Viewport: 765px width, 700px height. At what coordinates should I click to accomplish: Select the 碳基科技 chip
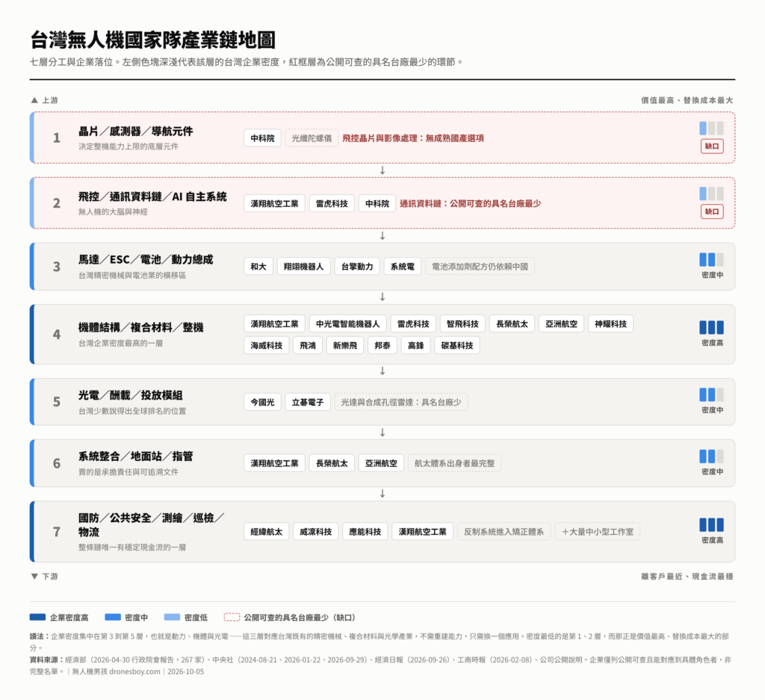coord(457,345)
